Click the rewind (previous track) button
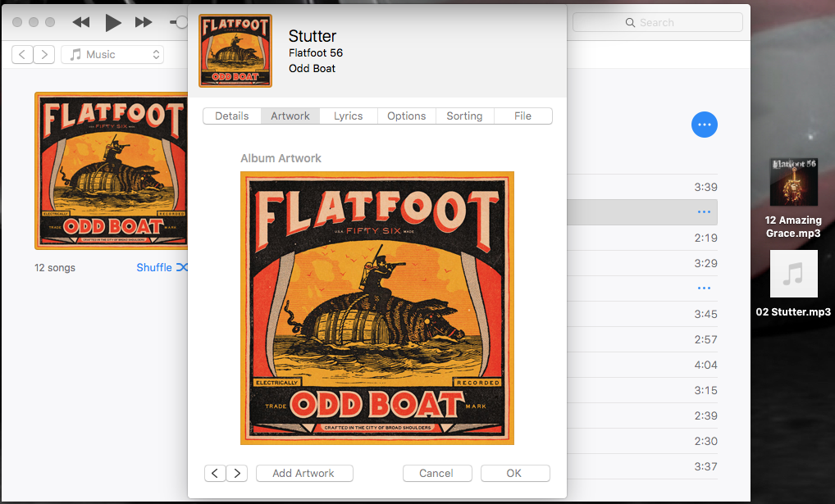 (x=81, y=22)
